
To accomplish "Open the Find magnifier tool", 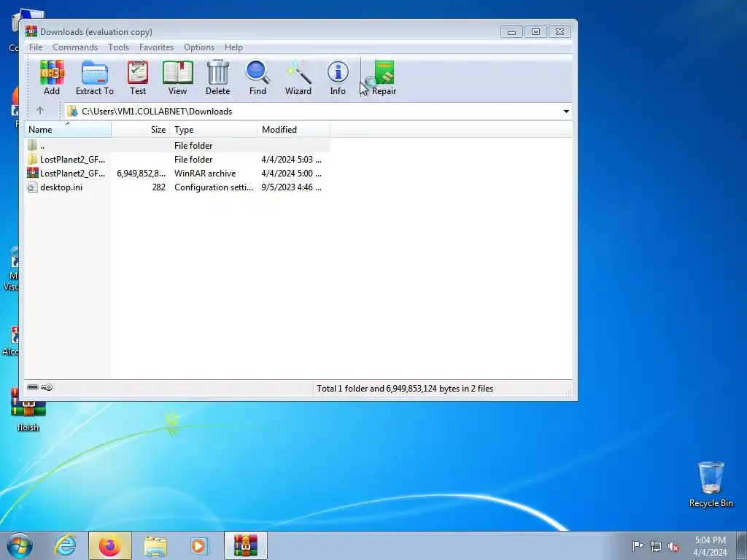I will pos(258,77).
